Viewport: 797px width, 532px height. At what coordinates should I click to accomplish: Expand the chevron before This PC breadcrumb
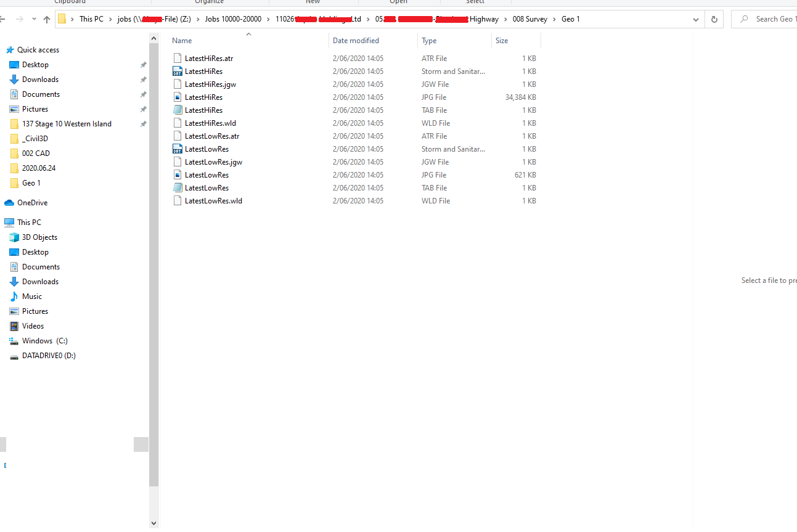pyautogui.click(x=73, y=19)
